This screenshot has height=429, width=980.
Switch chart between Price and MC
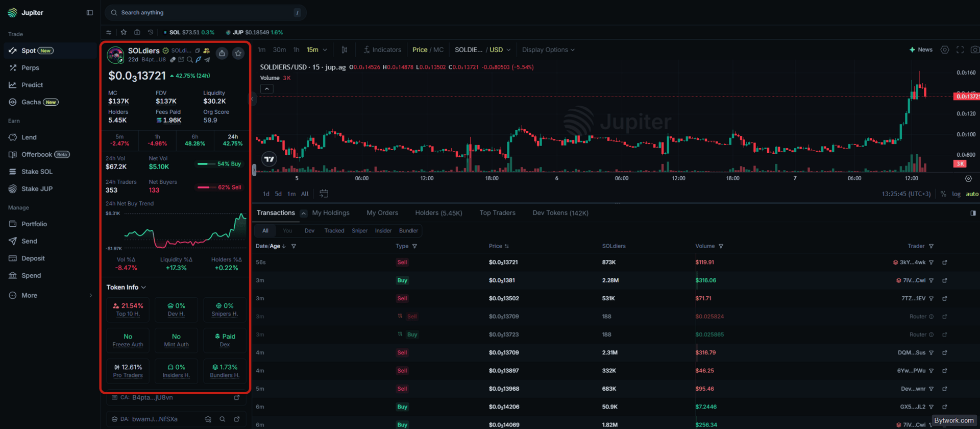pos(428,50)
